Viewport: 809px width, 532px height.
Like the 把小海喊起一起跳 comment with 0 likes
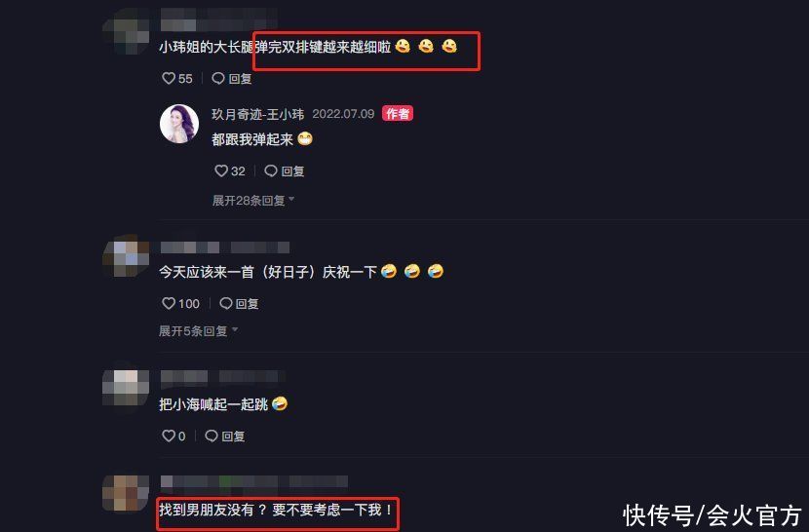169,436
